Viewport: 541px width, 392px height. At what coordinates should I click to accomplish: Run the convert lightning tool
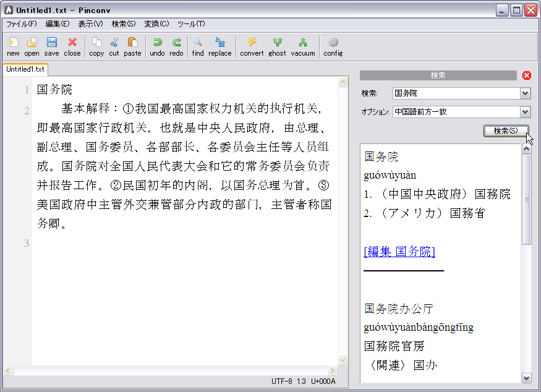click(x=252, y=46)
